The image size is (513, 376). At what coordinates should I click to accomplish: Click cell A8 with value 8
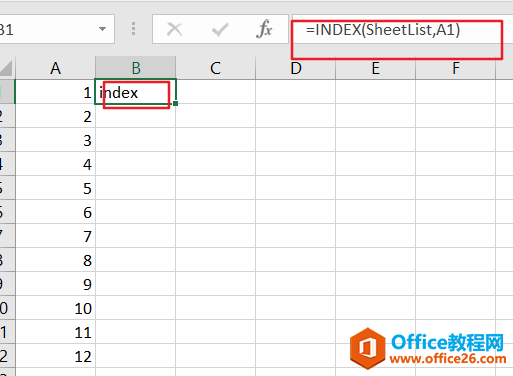(55, 260)
